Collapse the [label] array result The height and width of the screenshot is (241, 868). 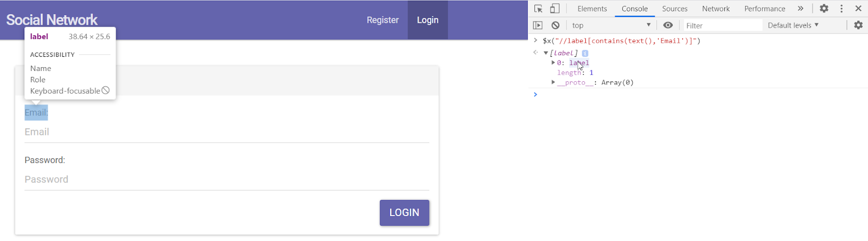(x=546, y=53)
